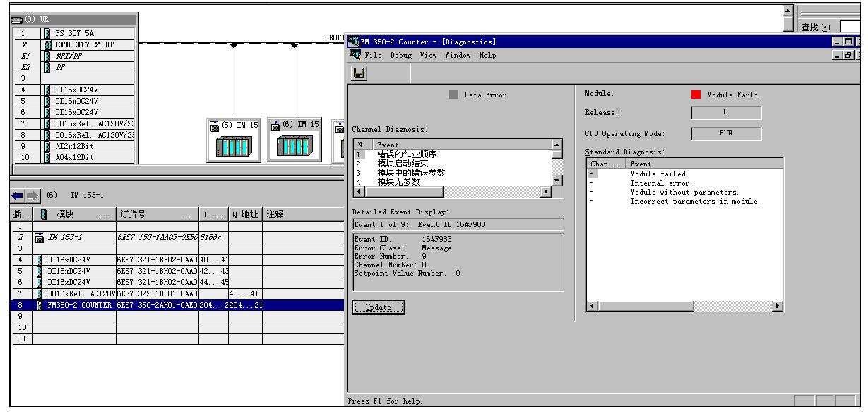Click the Q 地址 column header
868x412 pixels.
(x=245, y=214)
